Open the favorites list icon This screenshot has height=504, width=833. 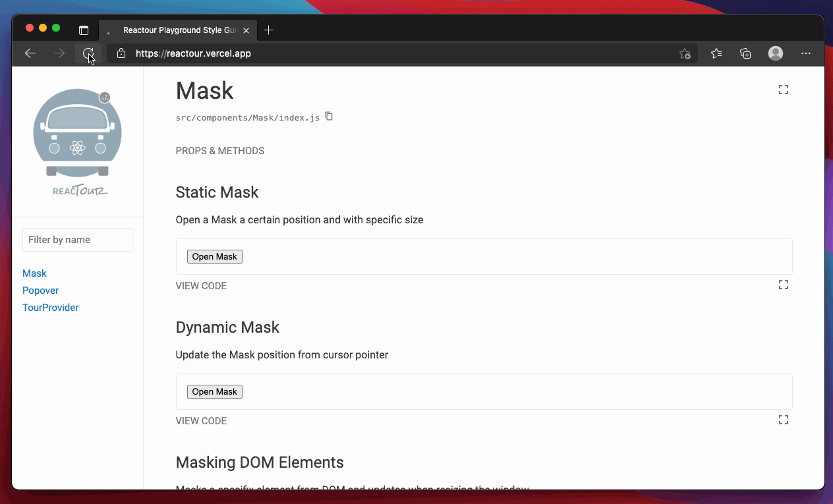tap(716, 53)
